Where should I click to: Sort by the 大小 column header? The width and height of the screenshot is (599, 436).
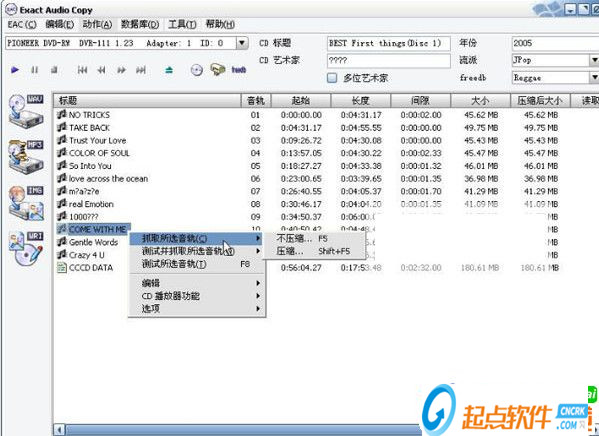(481, 101)
